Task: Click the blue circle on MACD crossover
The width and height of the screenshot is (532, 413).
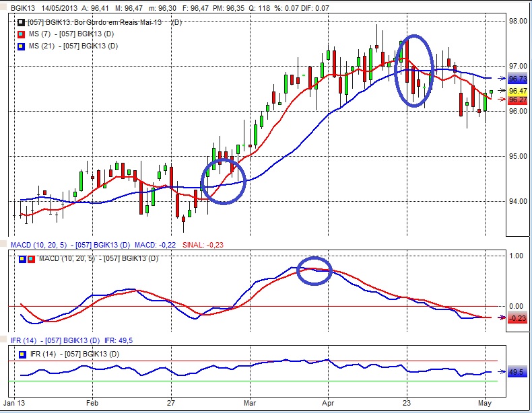Action: tap(314, 270)
